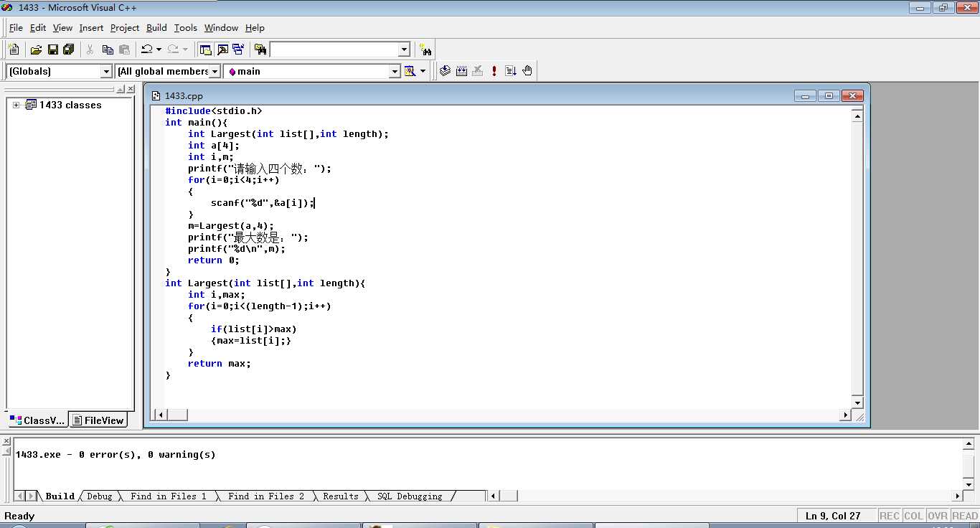Click the binoculars Search icon

426,49
